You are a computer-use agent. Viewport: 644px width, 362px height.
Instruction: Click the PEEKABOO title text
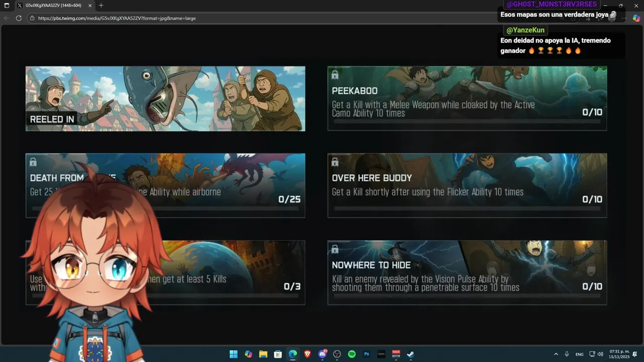[x=355, y=91]
